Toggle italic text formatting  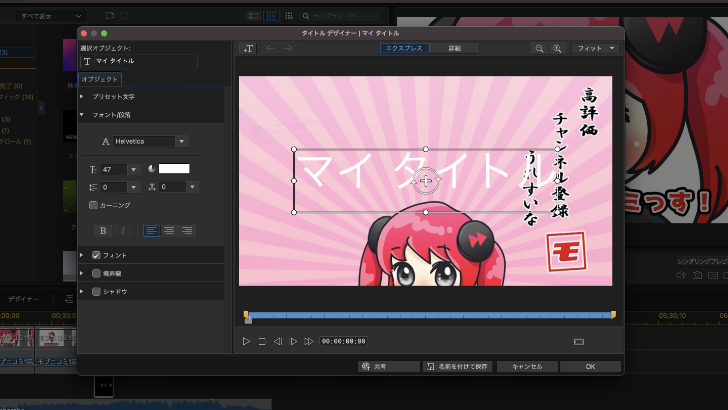123,230
